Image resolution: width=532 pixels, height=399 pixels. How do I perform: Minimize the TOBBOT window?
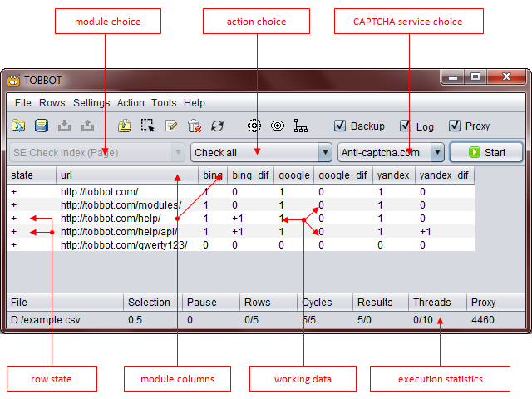pyautogui.click(x=452, y=77)
